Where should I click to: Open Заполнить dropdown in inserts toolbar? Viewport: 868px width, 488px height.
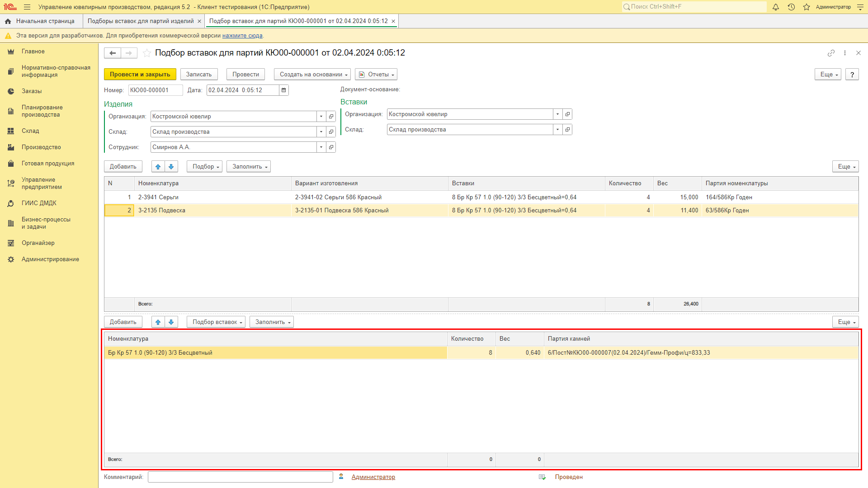[272, 322]
